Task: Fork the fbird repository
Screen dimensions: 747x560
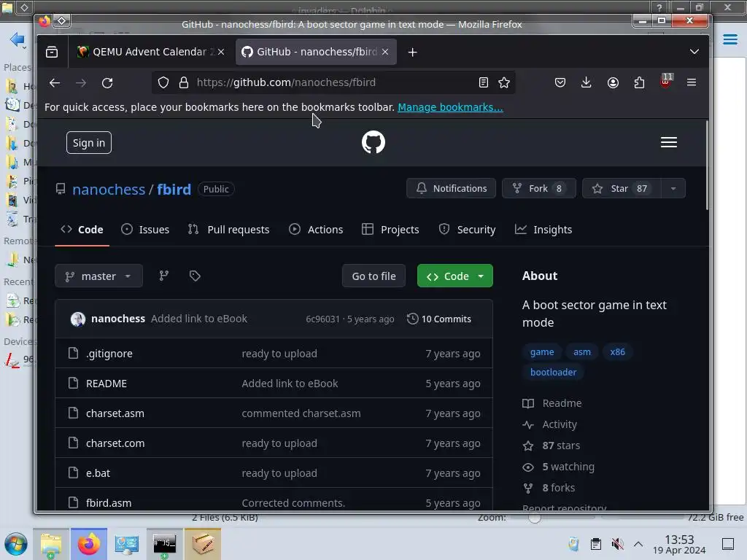Action: tap(539, 189)
